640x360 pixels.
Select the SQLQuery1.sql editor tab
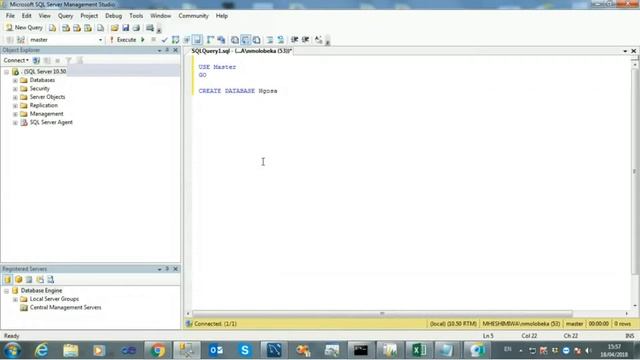[x=242, y=51]
